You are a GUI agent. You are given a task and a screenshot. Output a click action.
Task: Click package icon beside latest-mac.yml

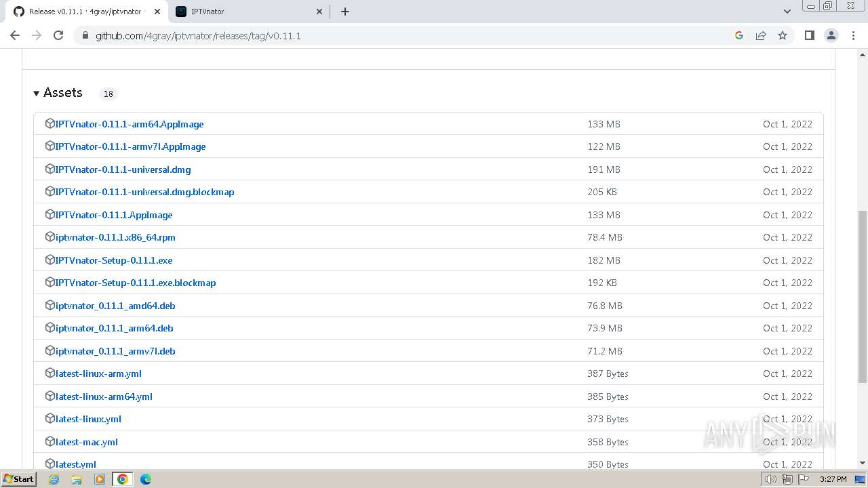tap(50, 441)
